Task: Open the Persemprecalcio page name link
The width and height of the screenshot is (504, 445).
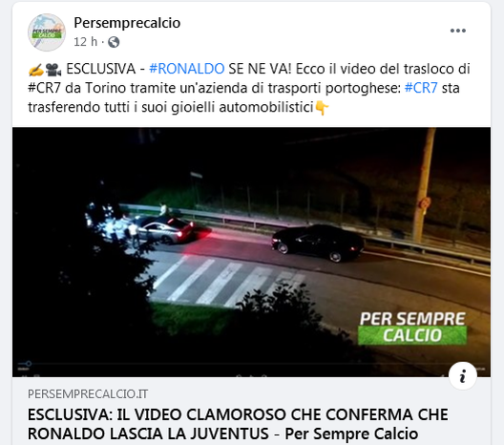Action: [x=127, y=23]
